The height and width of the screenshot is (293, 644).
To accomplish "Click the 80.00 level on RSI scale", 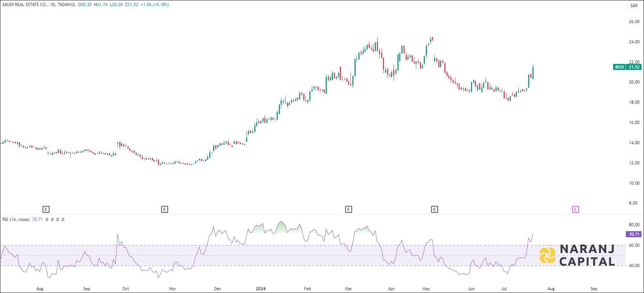I will pos(634,225).
